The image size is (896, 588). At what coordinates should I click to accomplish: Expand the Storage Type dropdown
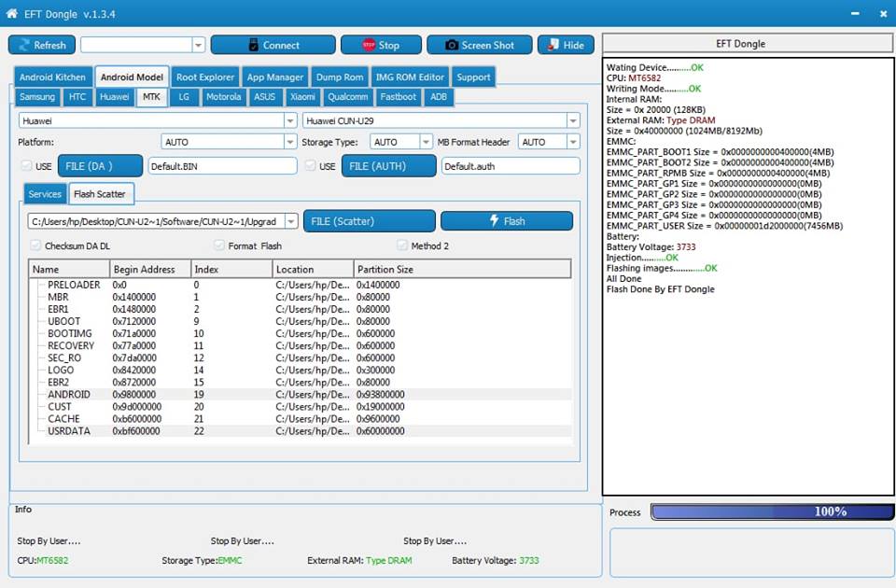coord(426,142)
